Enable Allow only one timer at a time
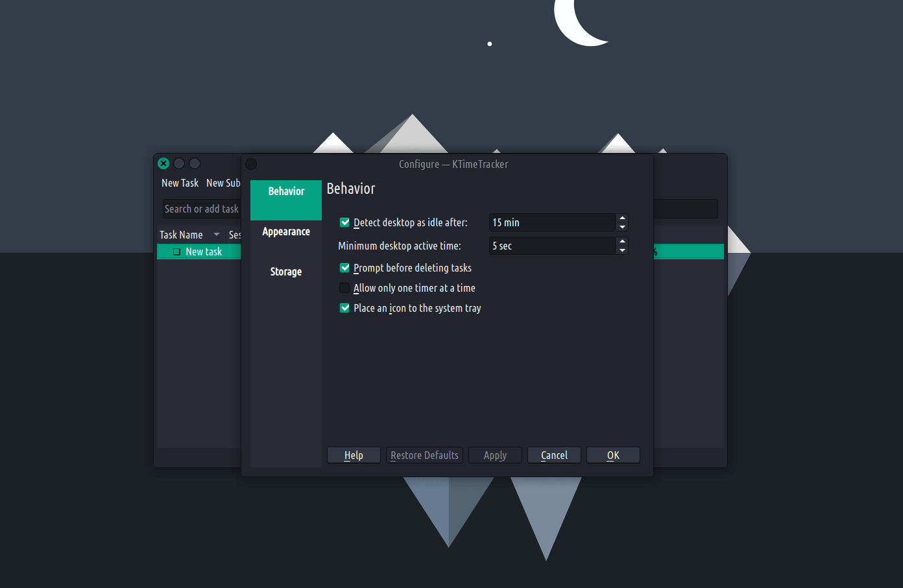903x588 pixels. tap(344, 288)
